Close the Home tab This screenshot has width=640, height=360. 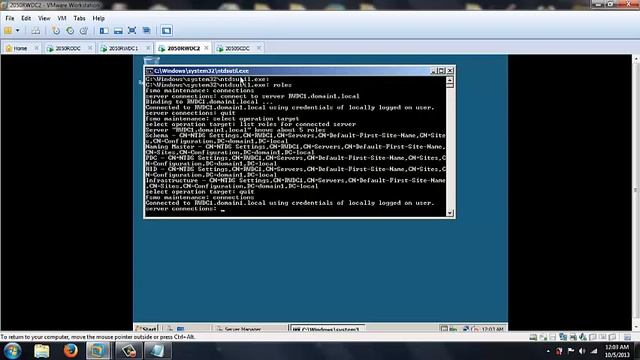tap(36, 48)
